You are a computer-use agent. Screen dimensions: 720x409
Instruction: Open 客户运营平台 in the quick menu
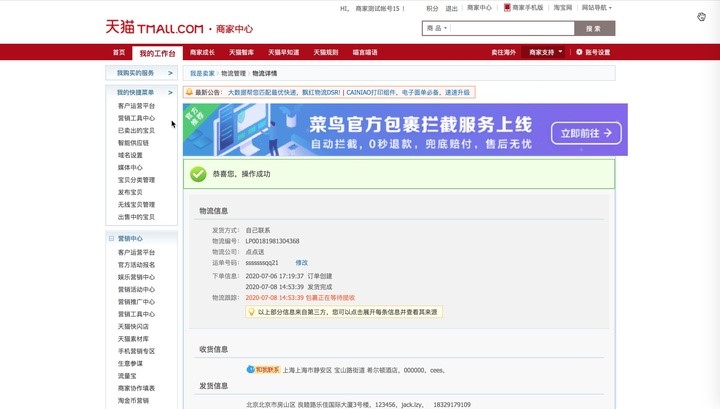point(136,106)
